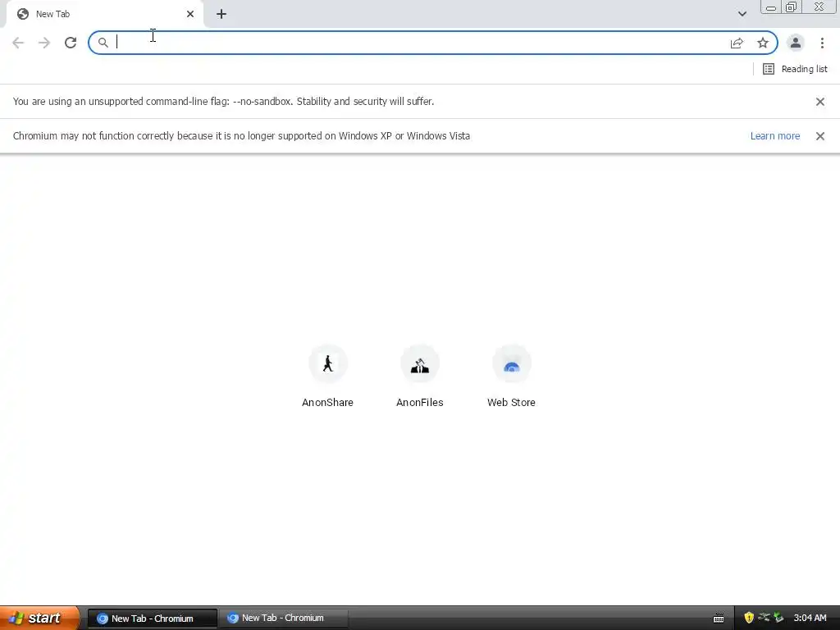Open the Reading list panel
840x630 pixels.
794,69
